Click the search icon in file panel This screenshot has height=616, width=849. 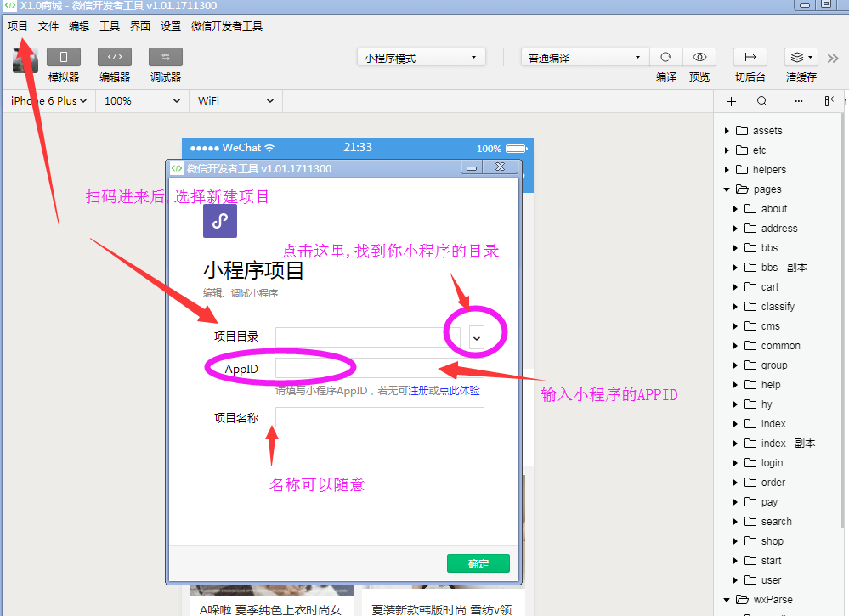coord(762,101)
